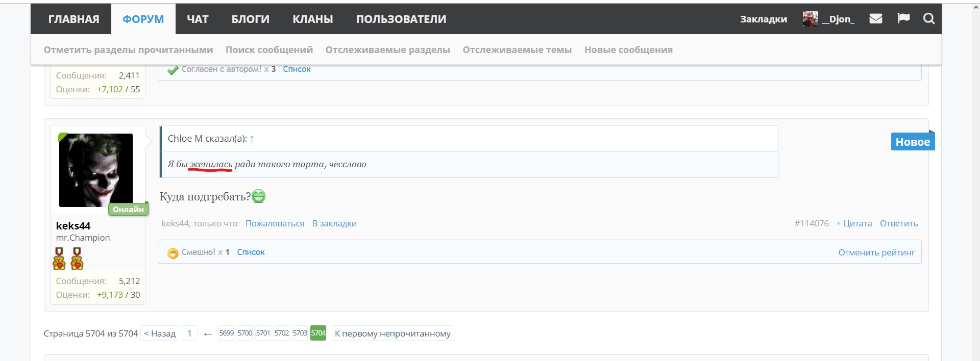Expand Список of Согласен ratings
Viewport: 980px width, 361px height.
[x=297, y=69]
